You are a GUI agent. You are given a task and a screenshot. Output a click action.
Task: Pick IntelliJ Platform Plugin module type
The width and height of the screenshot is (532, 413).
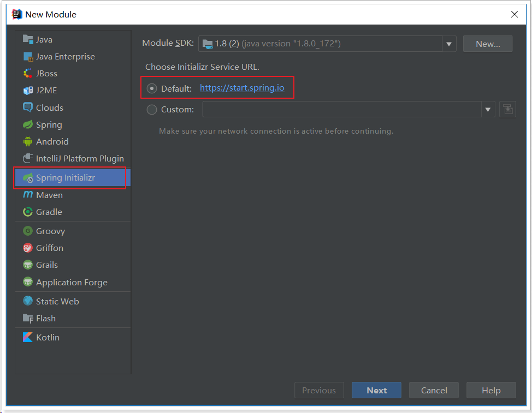pos(80,158)
